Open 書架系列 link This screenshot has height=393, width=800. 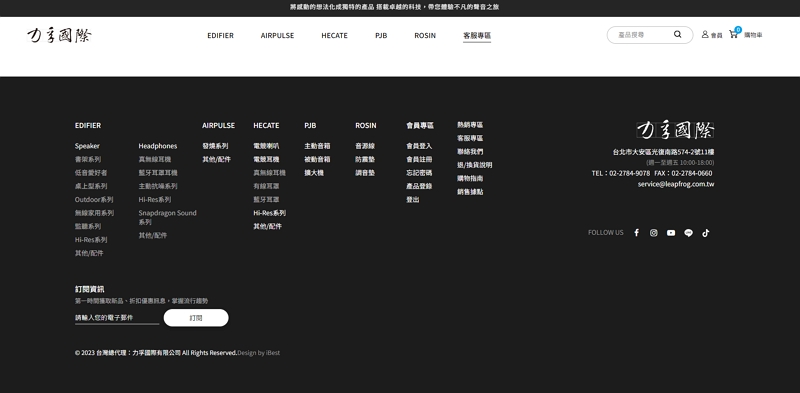coord(88,159)
